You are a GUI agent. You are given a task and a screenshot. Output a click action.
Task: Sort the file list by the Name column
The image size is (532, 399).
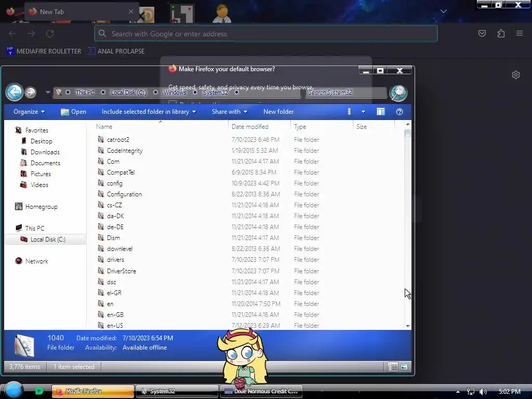[x=104, y=127]
